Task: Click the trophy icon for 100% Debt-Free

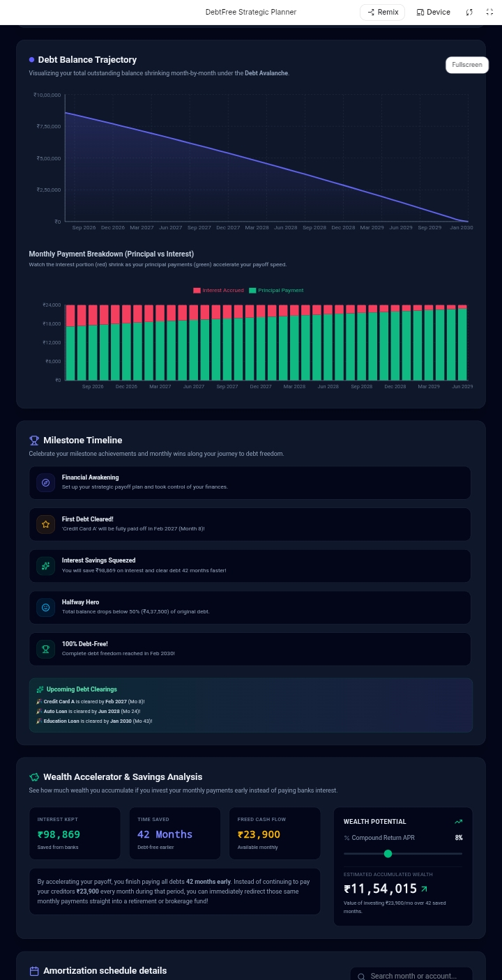Action: (x=46, y=649)
